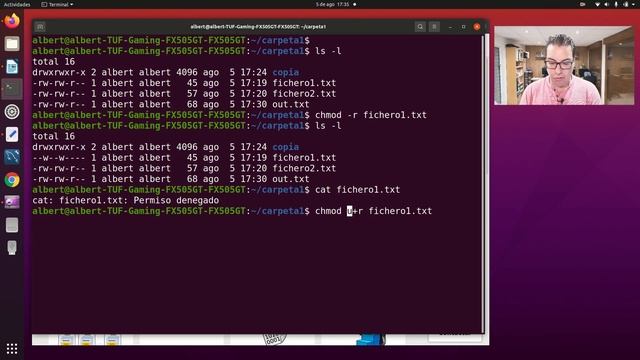
Task: Open Google Chrome from the dock
Action: click(12, 180)
